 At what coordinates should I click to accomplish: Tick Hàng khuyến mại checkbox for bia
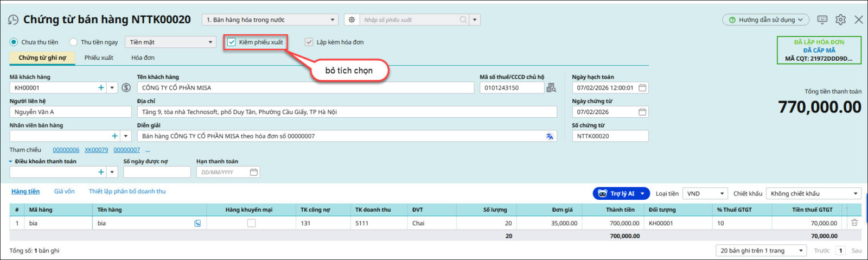pyautogui.click(x=251, y=223)
